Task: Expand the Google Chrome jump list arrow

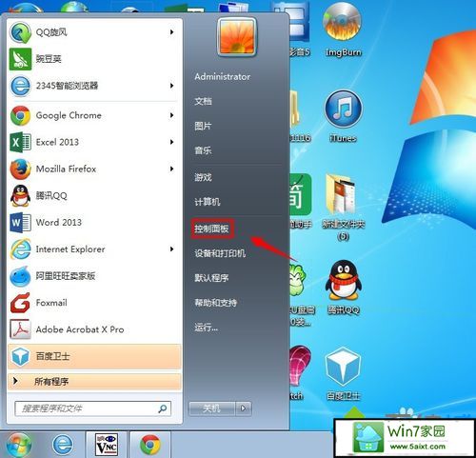Action: pos(171,115)
